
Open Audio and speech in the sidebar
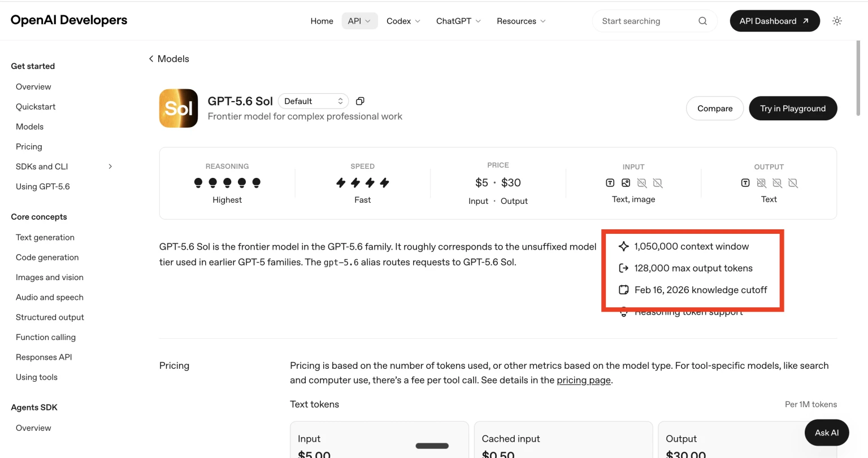[x=50, y=298]
